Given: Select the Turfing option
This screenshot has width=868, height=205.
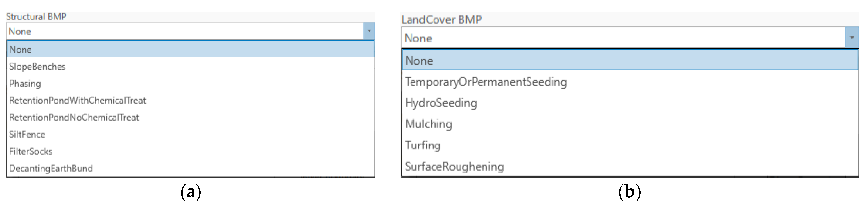Looking at the screenshot, I should [423, 145].
